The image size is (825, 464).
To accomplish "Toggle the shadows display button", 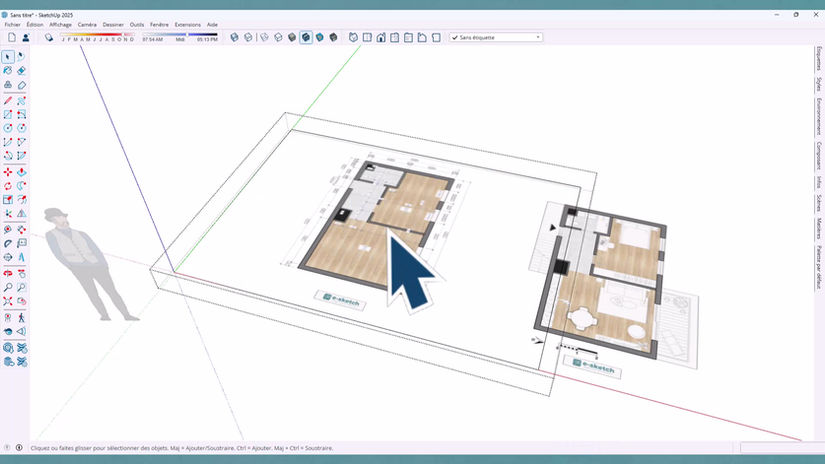I will (49, 37).
